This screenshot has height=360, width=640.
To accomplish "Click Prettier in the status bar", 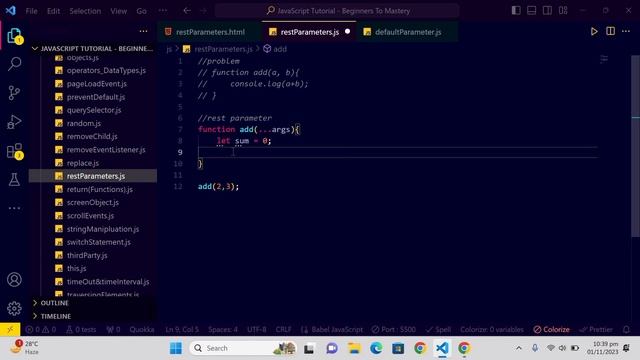I will (x=596, y=329).
